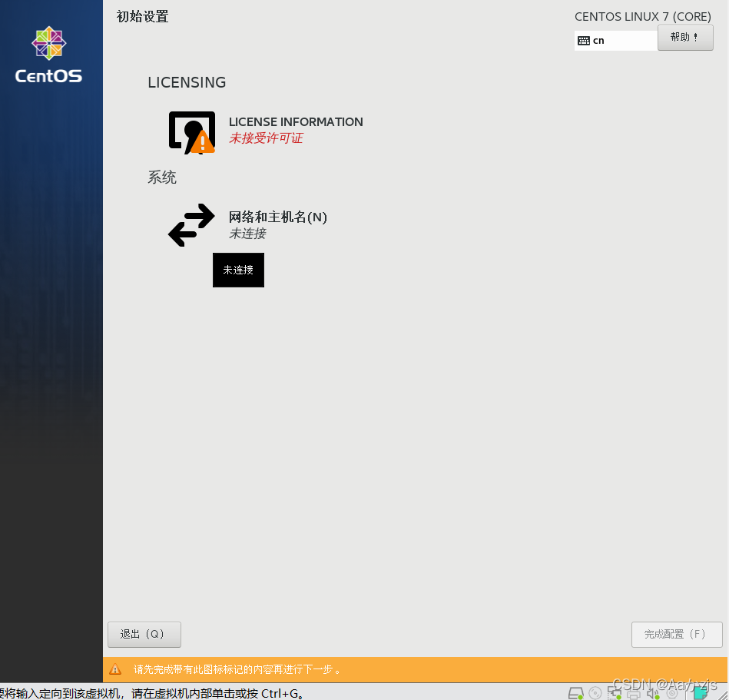The height and width of the screenshot is (700, 729).
Task: Click VMware sound card status icon
Action: [x=653, y=693]
